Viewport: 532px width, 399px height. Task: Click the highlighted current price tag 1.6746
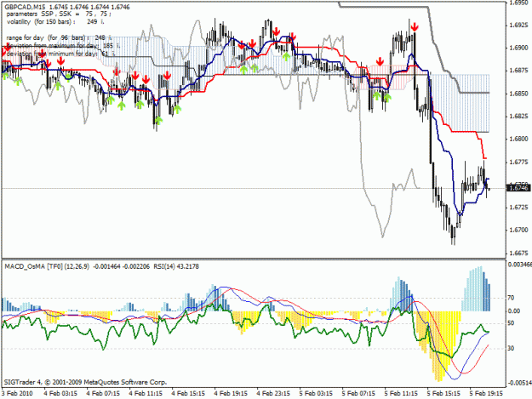click(518, 188)
